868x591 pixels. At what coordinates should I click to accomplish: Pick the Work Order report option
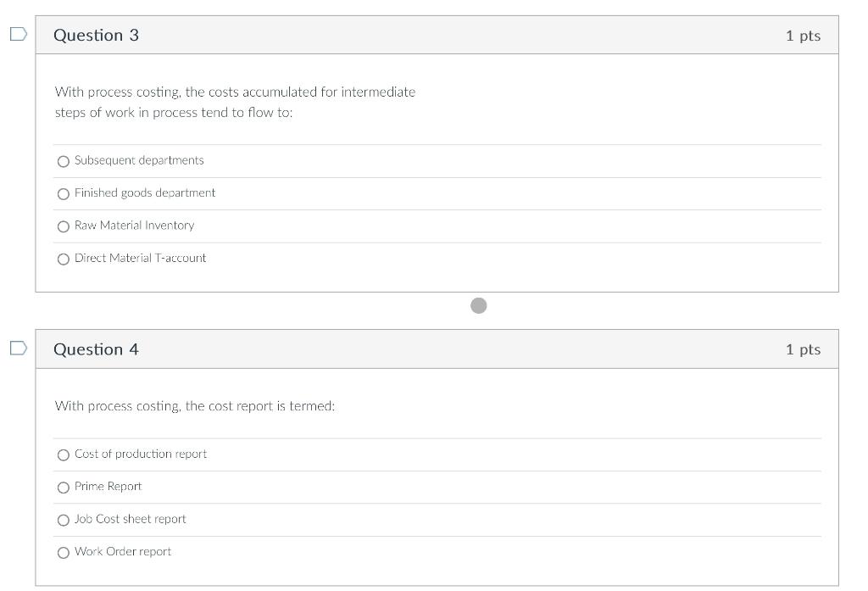click(x=64, y=553)
